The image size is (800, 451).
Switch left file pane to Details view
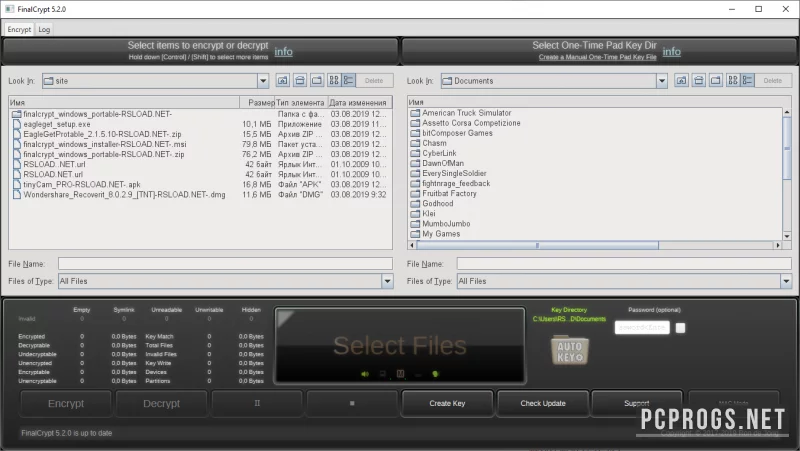[x=348, y=81]
